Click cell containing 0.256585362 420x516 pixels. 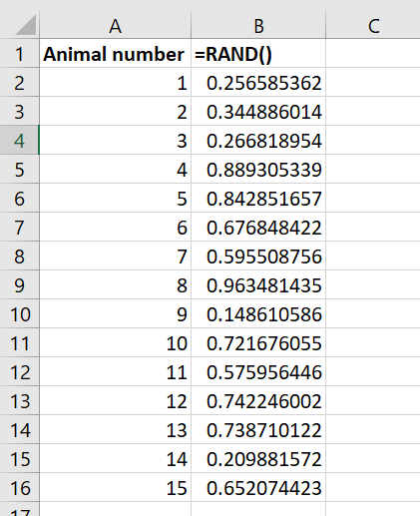[258, 82]
